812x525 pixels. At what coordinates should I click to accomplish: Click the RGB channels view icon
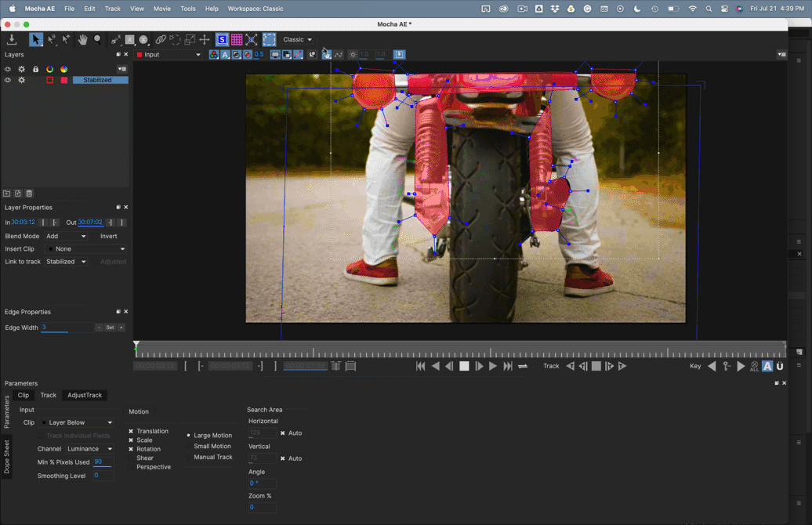pyautogui.click(x=213, y=54)
